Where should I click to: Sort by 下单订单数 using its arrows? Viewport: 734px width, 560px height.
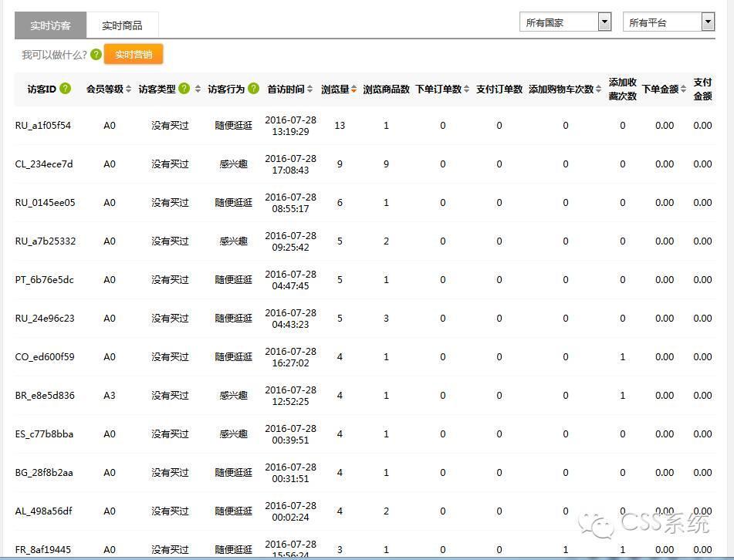tap(467, 89)
